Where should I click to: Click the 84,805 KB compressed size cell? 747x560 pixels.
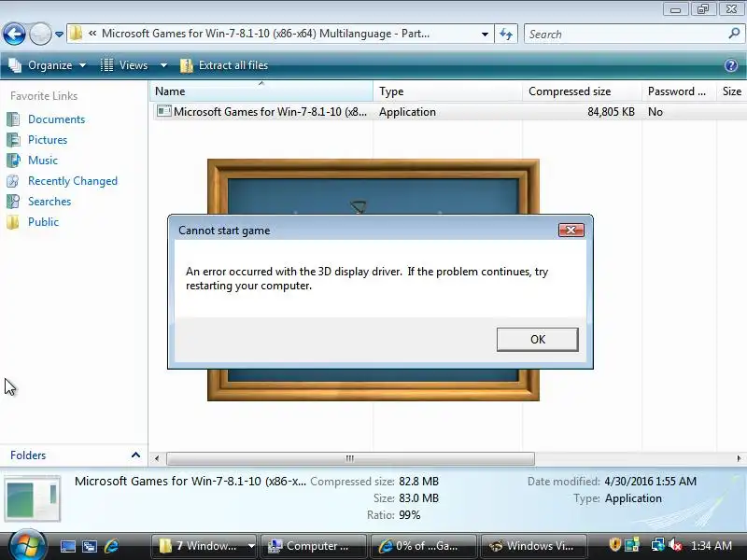(611, 112)
